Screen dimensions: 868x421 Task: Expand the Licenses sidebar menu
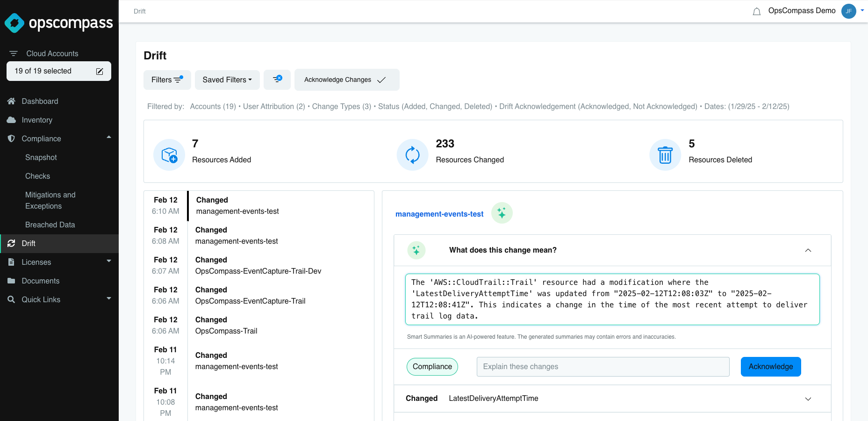pyautogui.click(x=108, y=261)
